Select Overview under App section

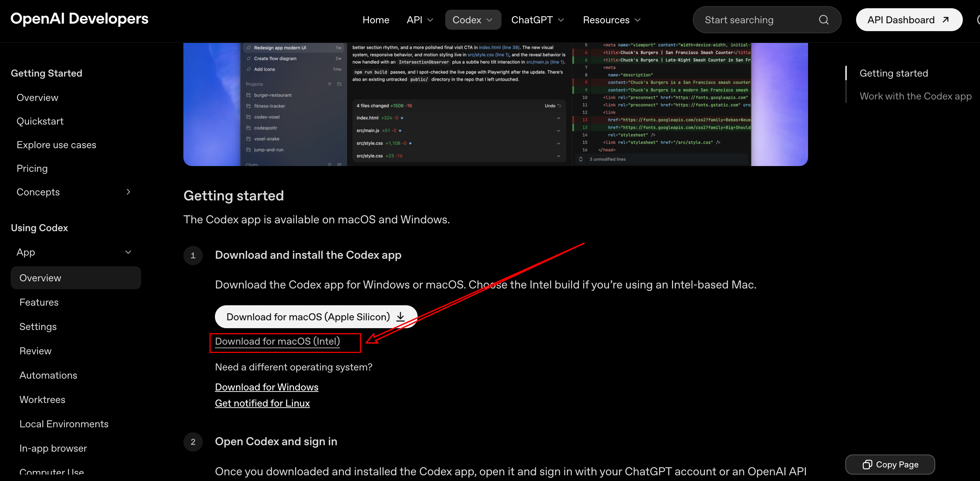(x=76, y=278)
